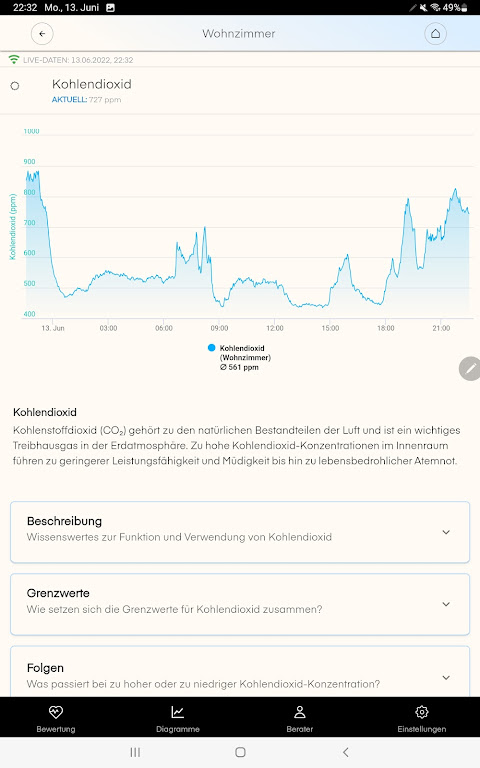Tap the back arrow button

pos(42,34)
